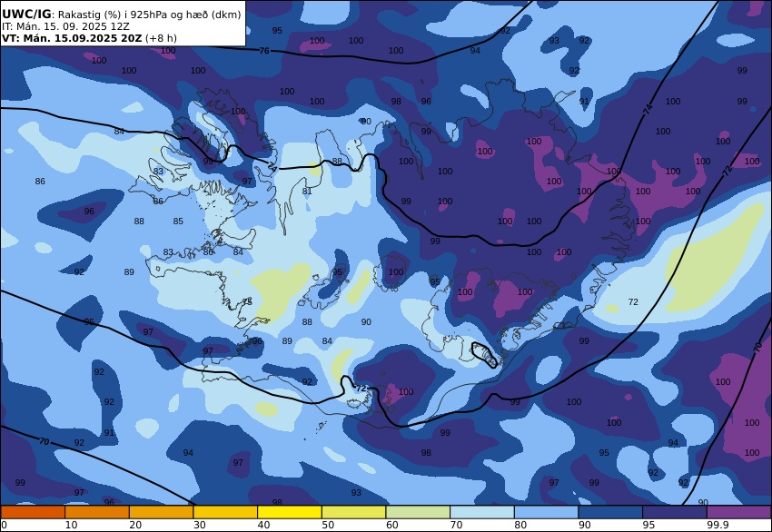This screenshot has width=772, height=532.
Task: Click the color scale tick label '10'
Action: [71, 525]
